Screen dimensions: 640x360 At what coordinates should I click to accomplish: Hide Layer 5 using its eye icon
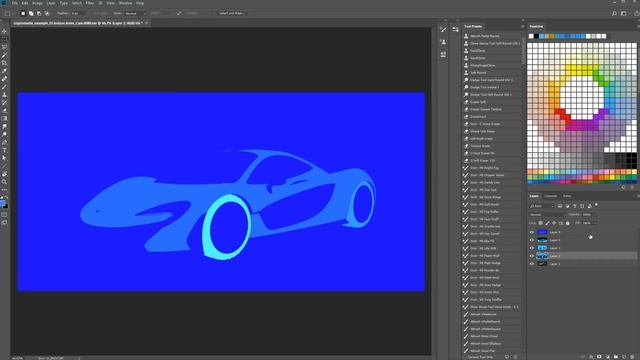532,232
